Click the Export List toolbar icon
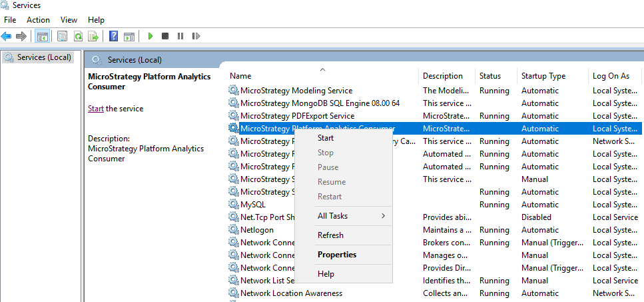The height and width of the screenshot is (302, 644). 94,36
